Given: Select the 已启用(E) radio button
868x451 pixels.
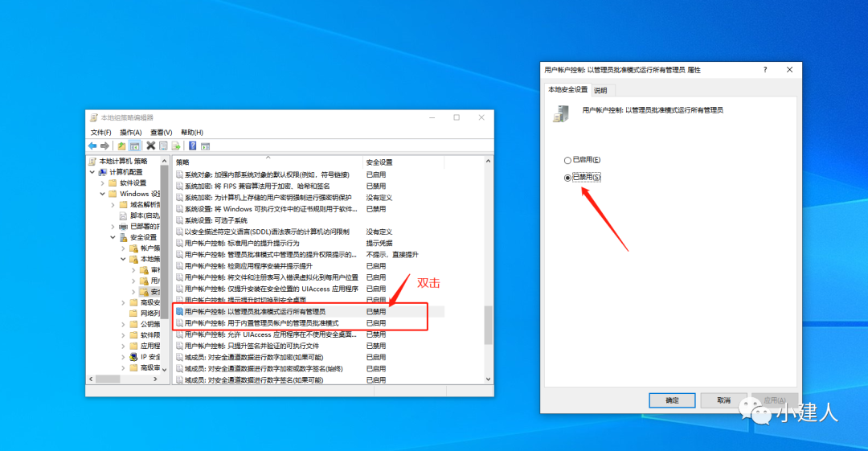Looking at the screenshot, I should [567, 160].
